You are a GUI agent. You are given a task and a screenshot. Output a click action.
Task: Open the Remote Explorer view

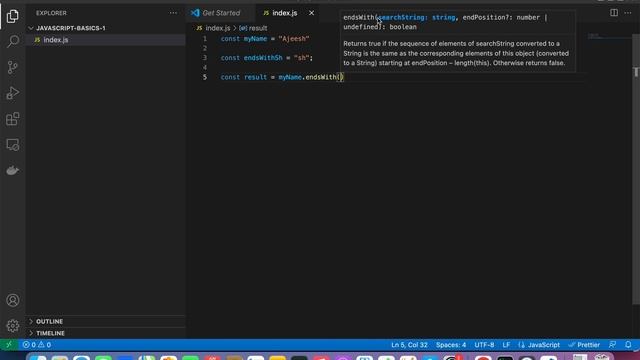[x=13, y=144]
